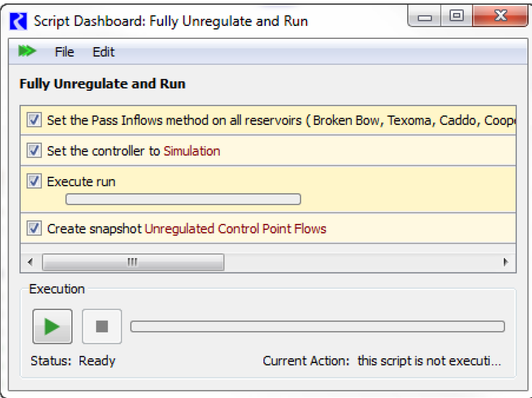Disable the Execute run checkbox
Image resolution: width=532 pixels, height=398 pixels.
[35, 181]
